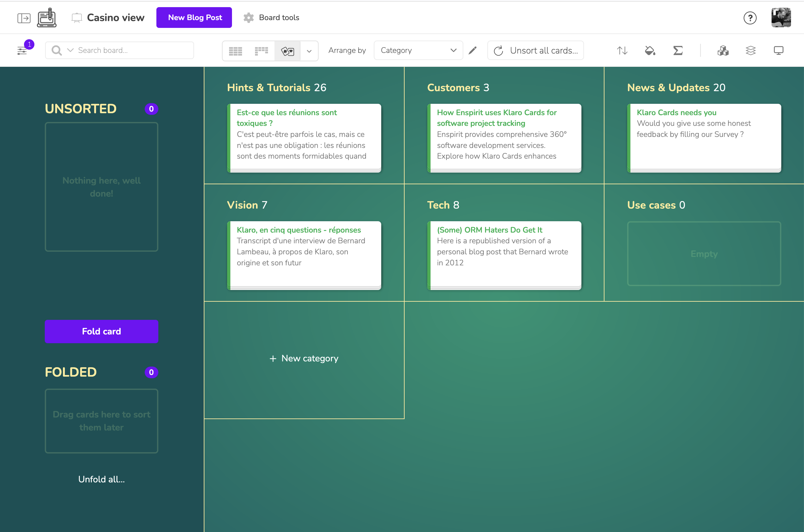Click the Klaro Cards app logo

tap(47, 18)
